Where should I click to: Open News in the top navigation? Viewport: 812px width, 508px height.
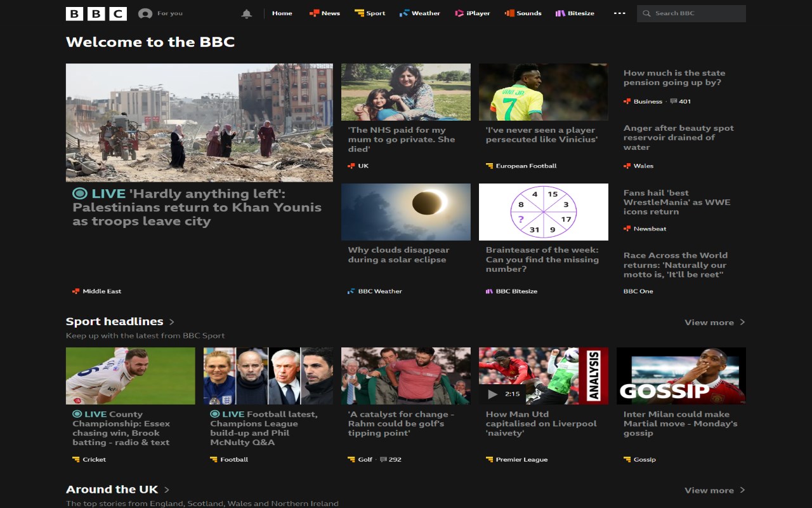(x=325, y=13)
